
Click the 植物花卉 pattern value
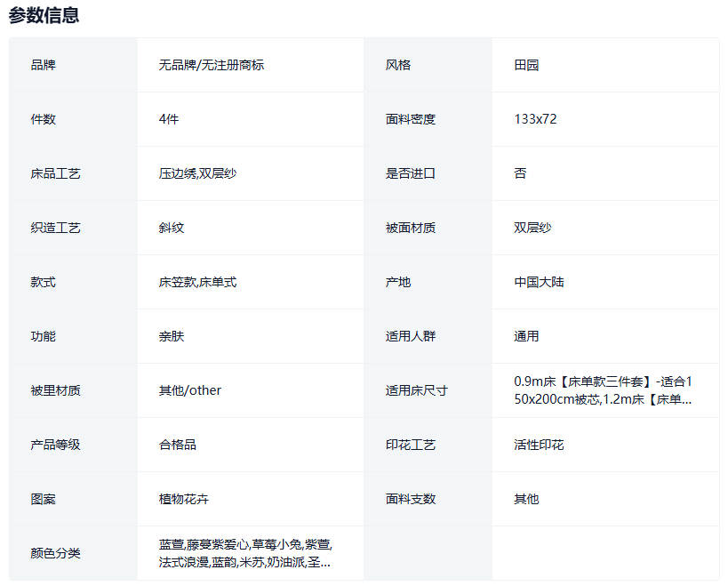pos(184,499)
